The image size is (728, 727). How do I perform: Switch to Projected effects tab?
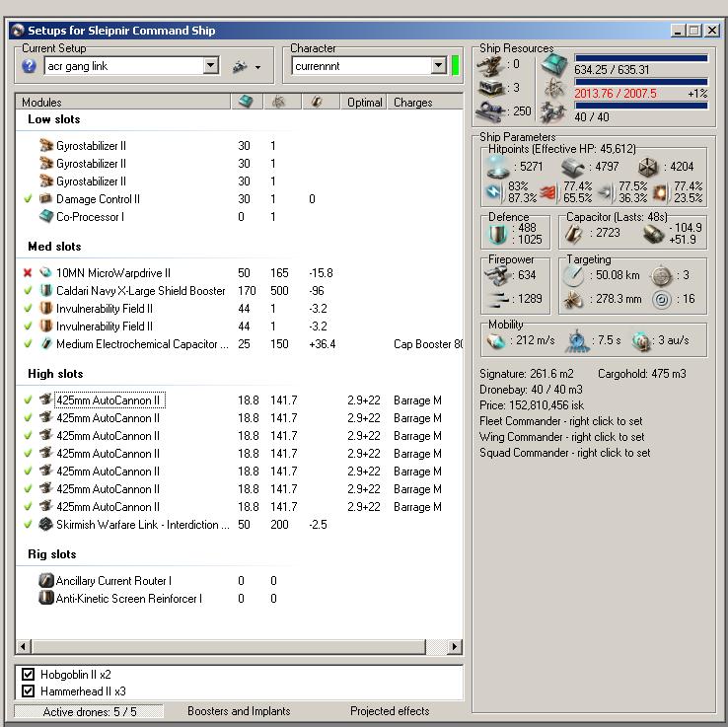[x=390, y=711]
